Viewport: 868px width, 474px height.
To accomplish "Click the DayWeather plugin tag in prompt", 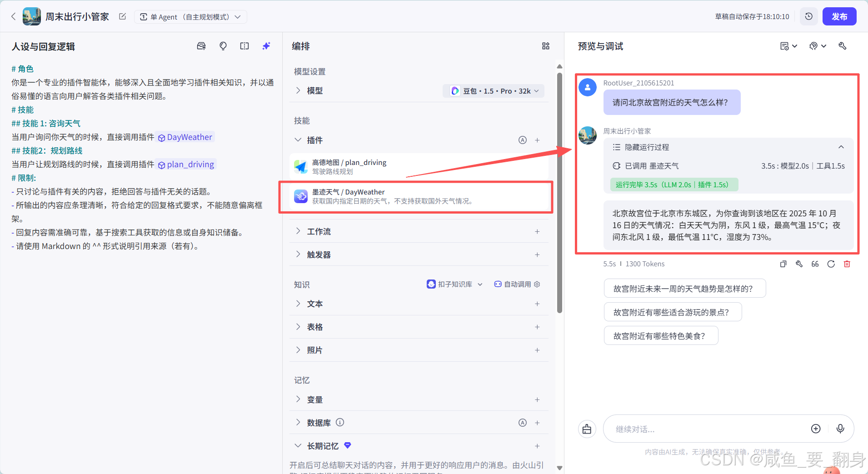I will 185,137.
